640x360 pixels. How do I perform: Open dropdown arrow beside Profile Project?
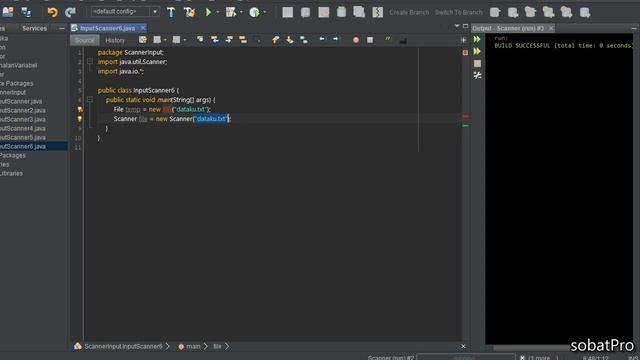click(x=265, y=12)
